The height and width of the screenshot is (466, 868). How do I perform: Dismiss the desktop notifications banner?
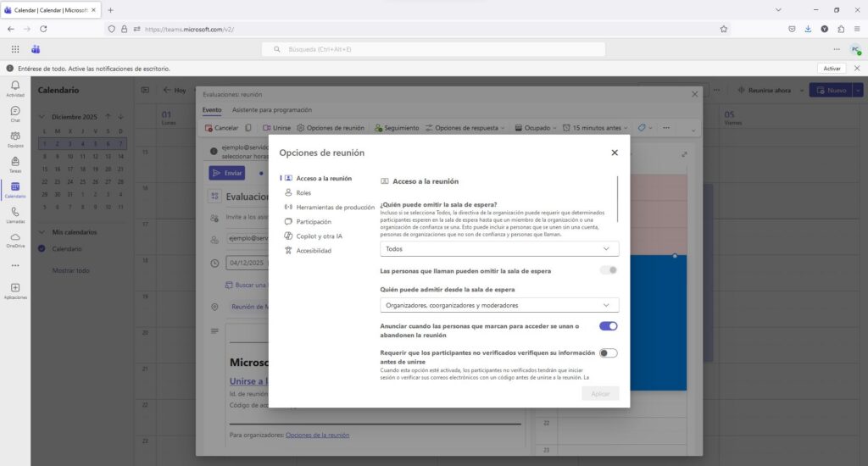point(857,69)
